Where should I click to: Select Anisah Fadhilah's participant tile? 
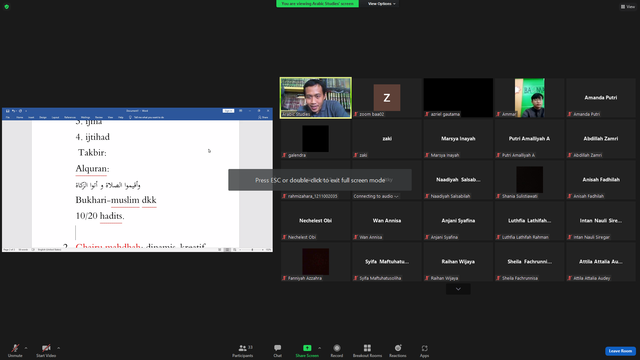point(600,180)
